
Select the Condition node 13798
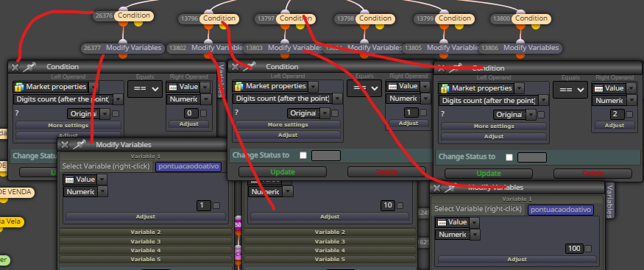pos(375,18)
